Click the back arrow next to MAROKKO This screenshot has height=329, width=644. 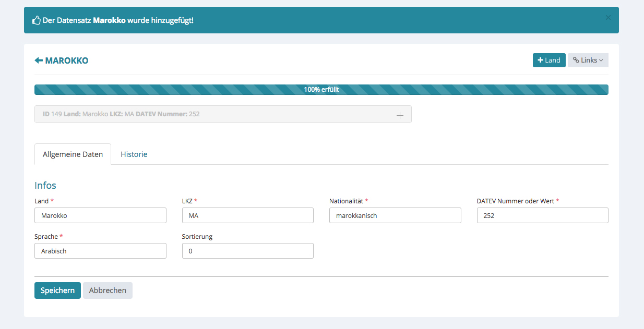click(39, 60)
